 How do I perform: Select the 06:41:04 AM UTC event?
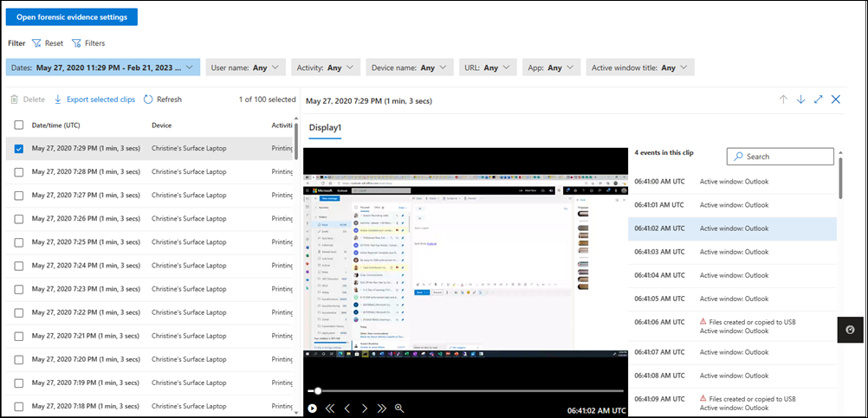pyautogui.click(x=732, y=275)
